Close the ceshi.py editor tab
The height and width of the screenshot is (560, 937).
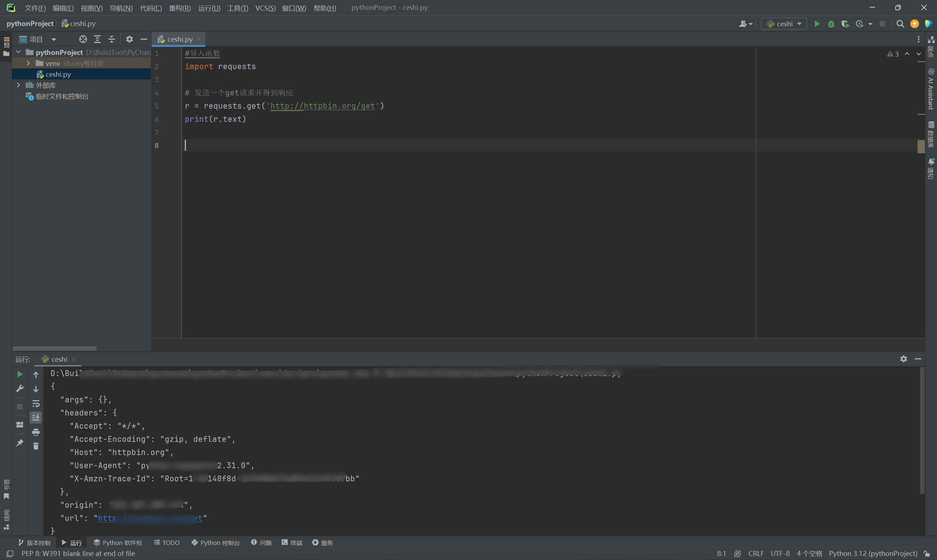point(199,39)
